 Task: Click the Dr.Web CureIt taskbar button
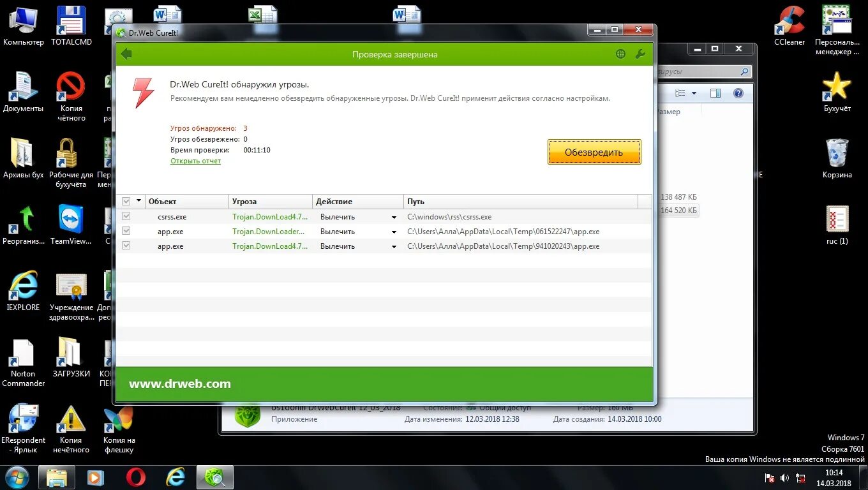pos(215,477)
